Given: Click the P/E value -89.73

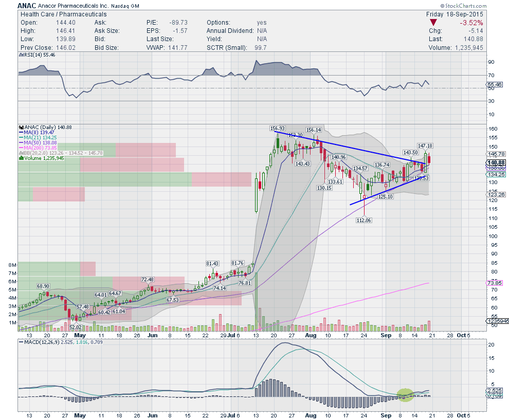Looking at the screenshot, I should [x=178, y=23].
